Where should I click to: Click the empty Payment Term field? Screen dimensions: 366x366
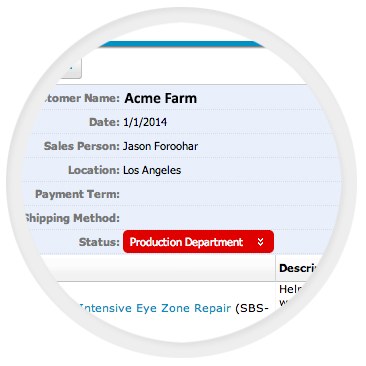point(232,194)
